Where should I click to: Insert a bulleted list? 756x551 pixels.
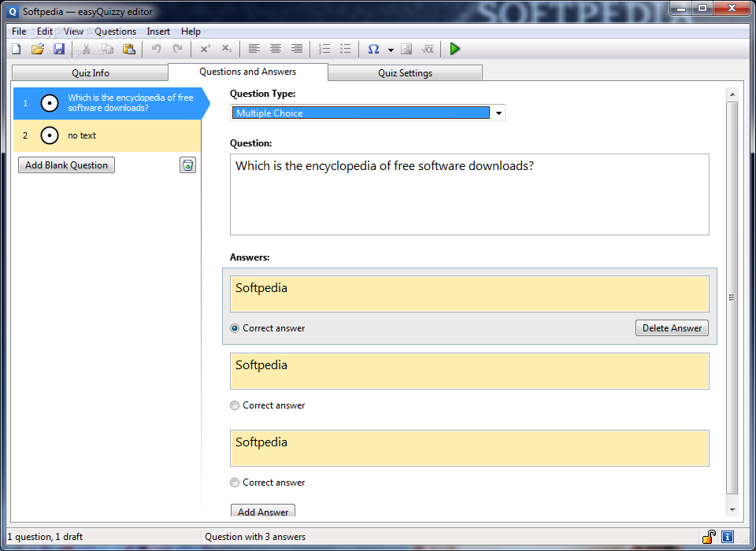tap(346, 49)
